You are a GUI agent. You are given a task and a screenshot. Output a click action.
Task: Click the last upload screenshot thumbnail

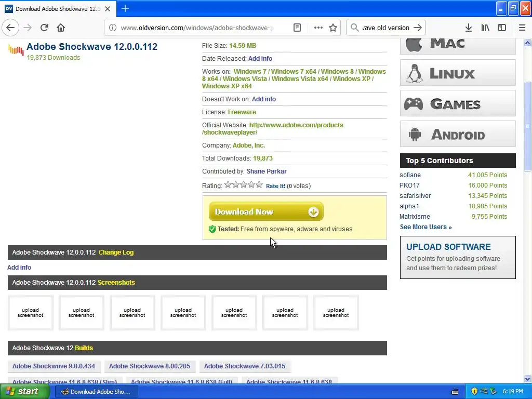pyautogui.click(x=336, y=312)
